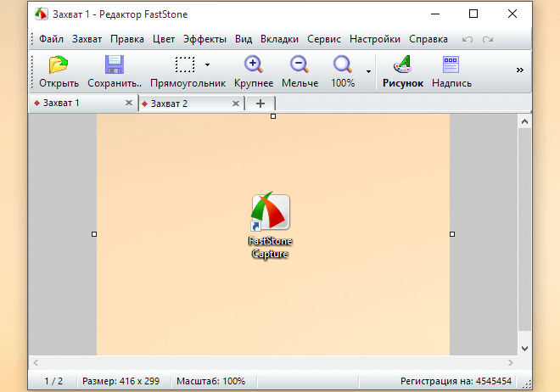560x392 pixels.
Task: Close the Захват 2 tab
Action: tap(235, 104)
